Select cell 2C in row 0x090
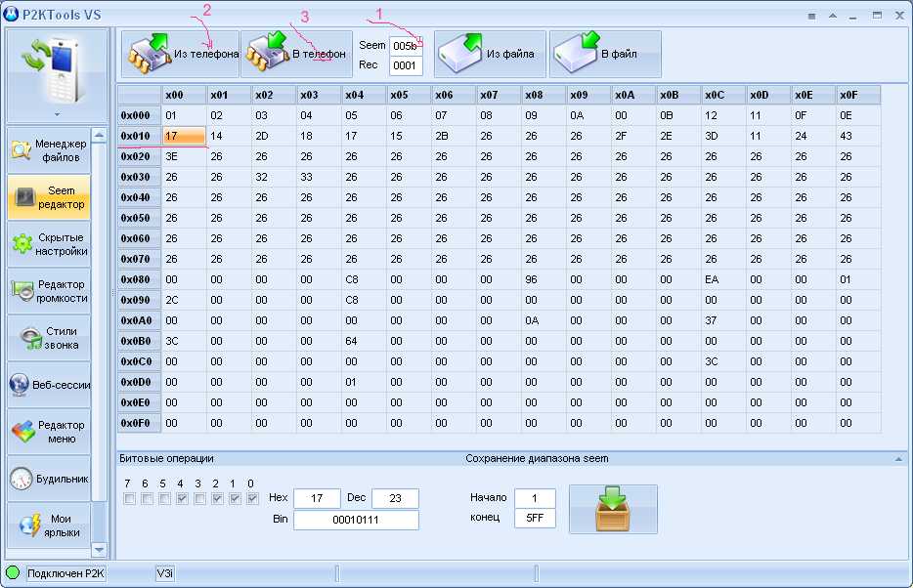 point(184,300)
